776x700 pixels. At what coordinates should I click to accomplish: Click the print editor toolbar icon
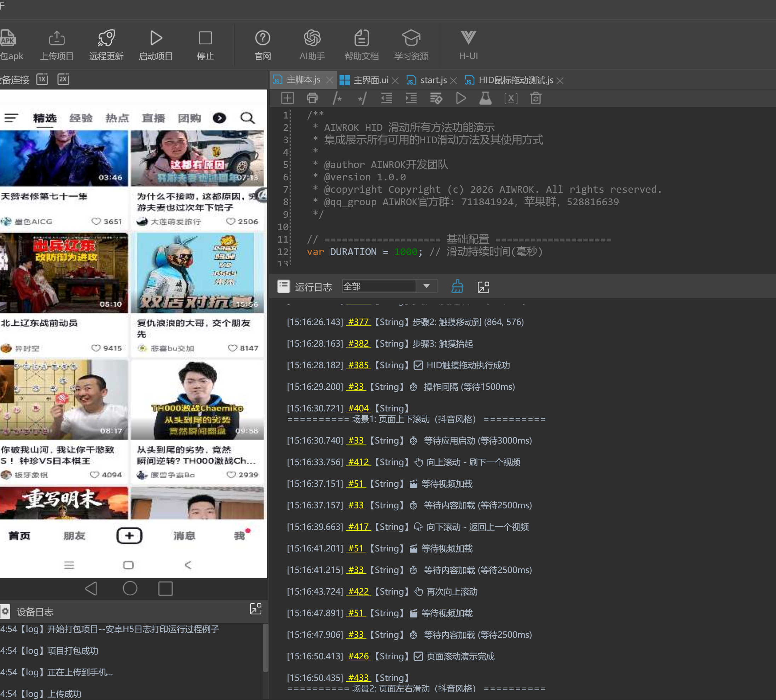(x=312, y=98)
